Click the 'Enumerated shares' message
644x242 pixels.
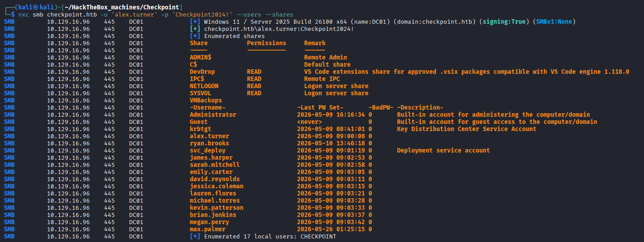[x=234, y=36]
